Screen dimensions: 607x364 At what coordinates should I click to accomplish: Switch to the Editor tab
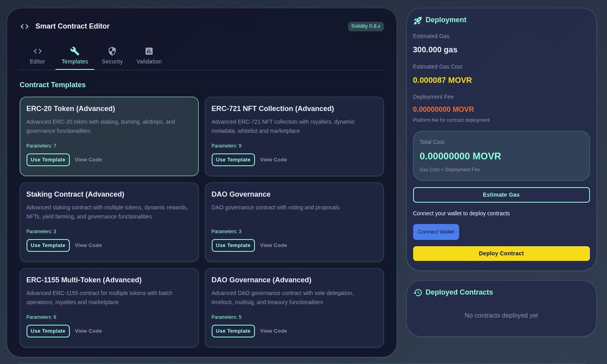pos(37,56)
